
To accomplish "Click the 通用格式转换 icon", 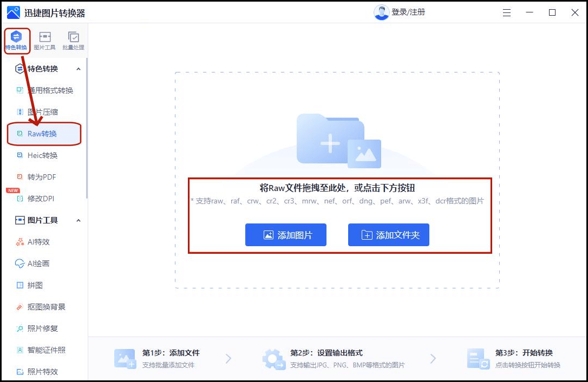I will [x=20, y=90].
